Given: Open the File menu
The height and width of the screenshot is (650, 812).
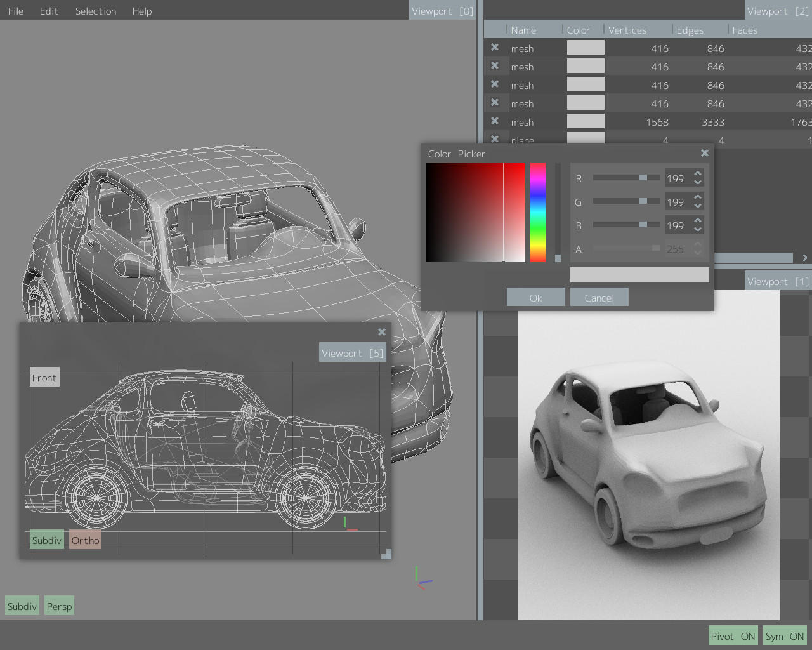Looking at the screenshot, I should point(16,11).
